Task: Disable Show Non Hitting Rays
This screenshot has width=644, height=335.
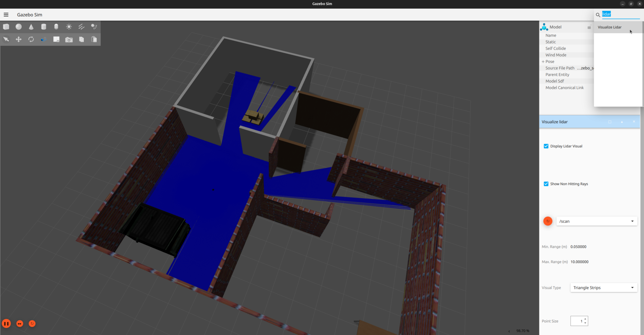Action: (x=546, y=184)
